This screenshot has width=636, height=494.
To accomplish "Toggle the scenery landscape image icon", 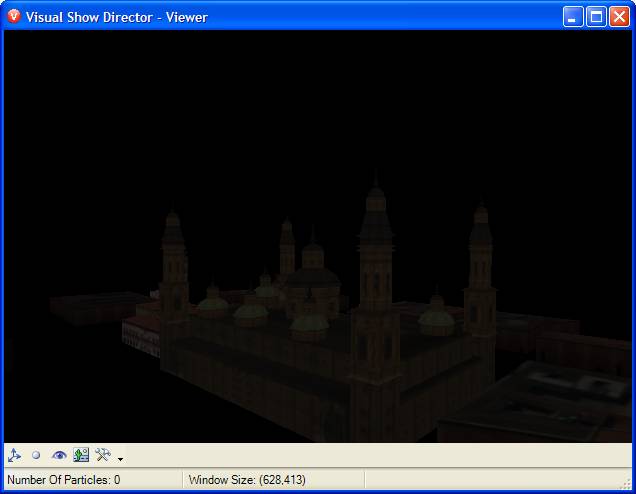I will [x=81, y=455].
